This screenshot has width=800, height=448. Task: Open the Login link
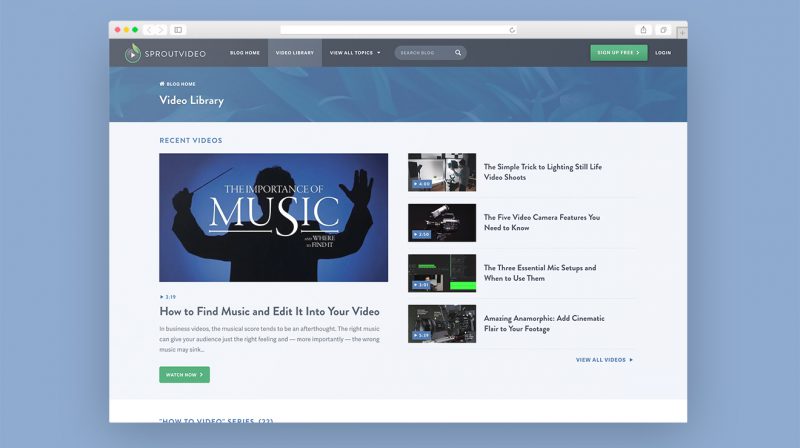(663, 53)
